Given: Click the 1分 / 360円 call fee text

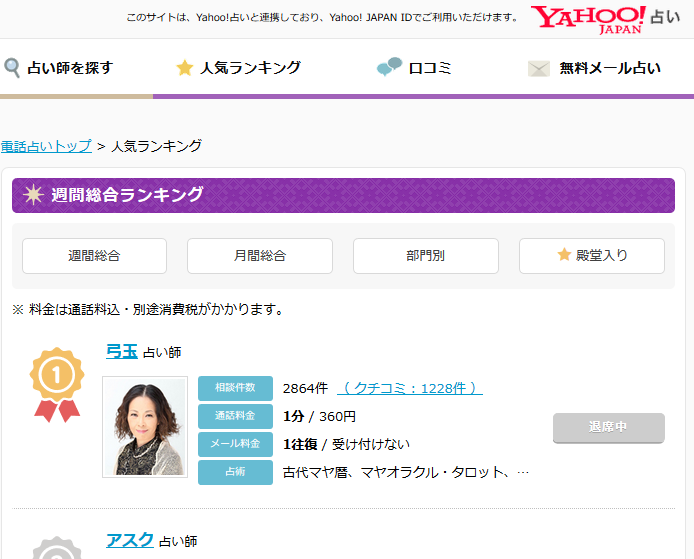Looking at the screenshot, I should 319,416.
